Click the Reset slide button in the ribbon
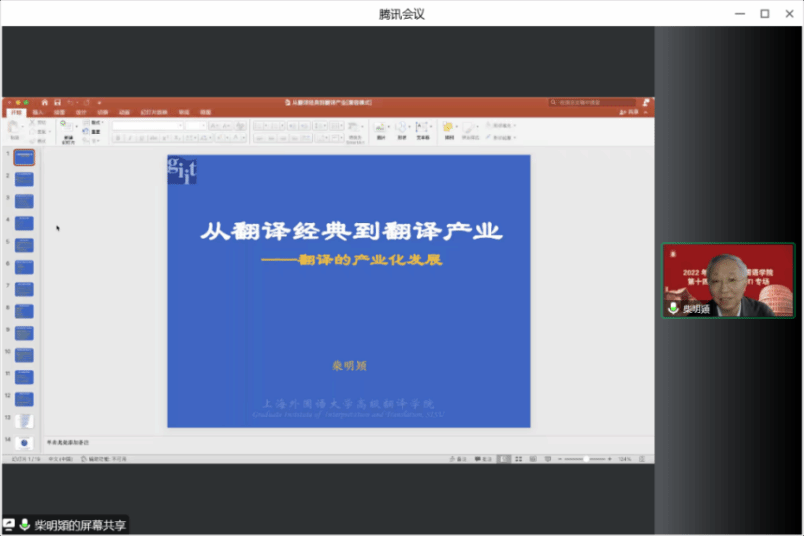Screen dimensions: 804x536 click(x=97, y=131)
